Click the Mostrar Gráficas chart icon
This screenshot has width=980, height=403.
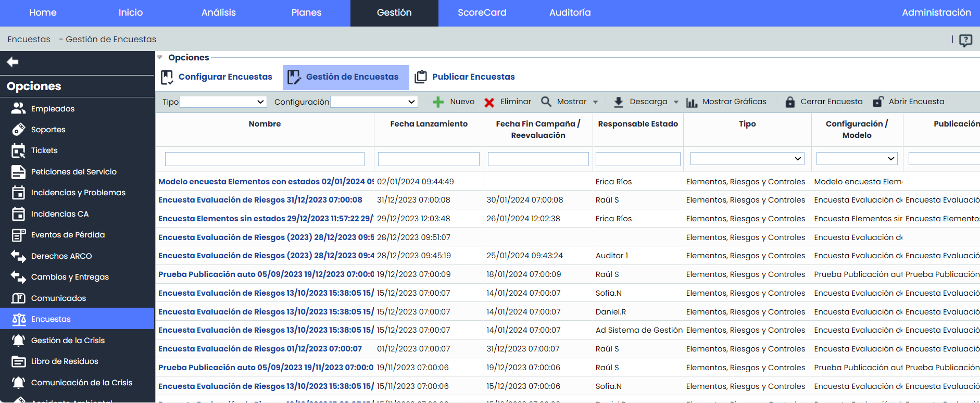pos(692,102)
